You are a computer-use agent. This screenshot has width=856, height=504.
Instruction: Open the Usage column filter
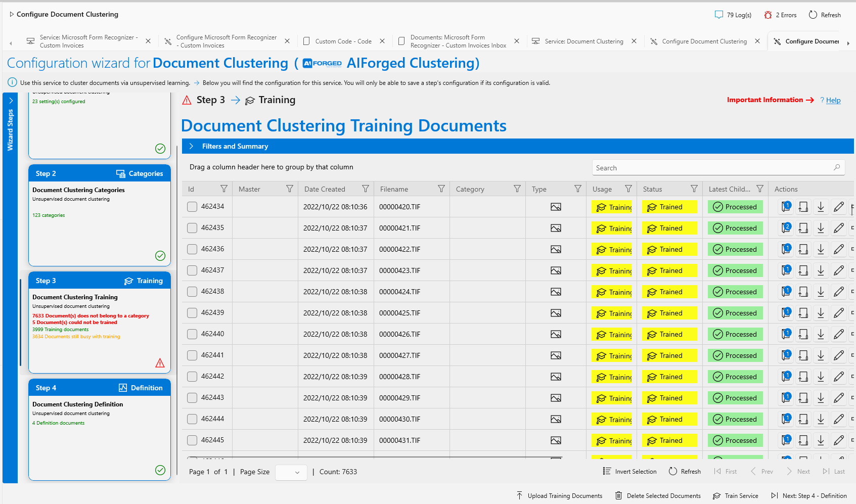(628, 189)
